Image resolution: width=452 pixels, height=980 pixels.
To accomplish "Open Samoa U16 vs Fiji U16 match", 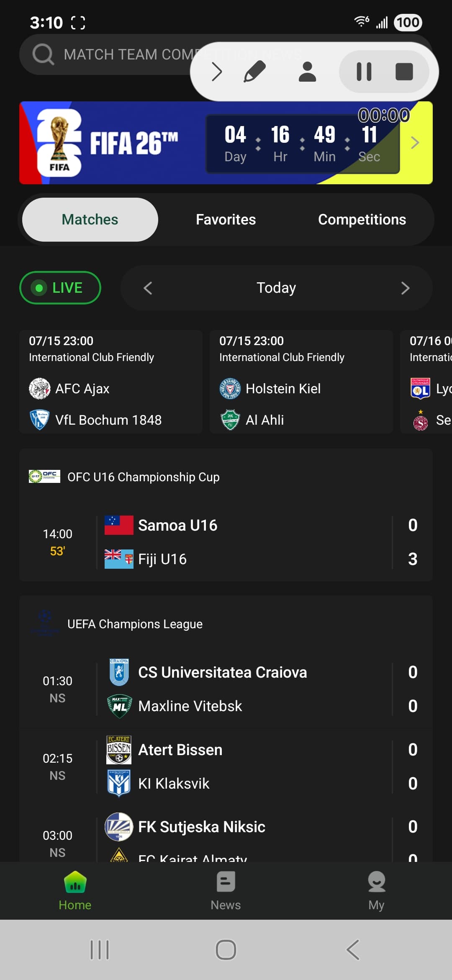I will pos(226,542).
